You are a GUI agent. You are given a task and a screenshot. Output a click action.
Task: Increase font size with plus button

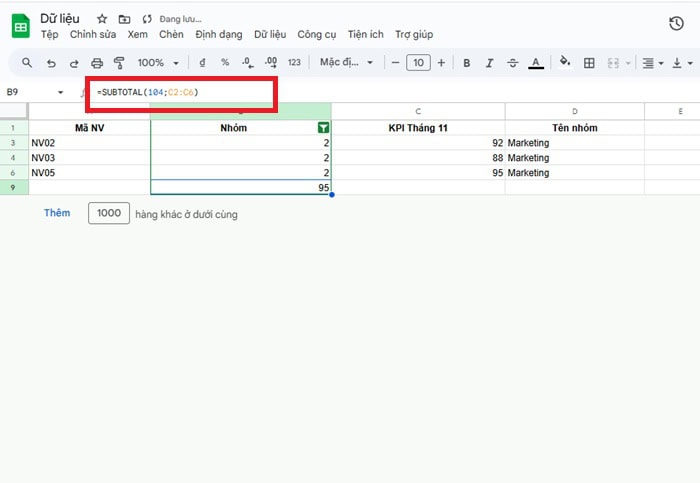[441, 63]
